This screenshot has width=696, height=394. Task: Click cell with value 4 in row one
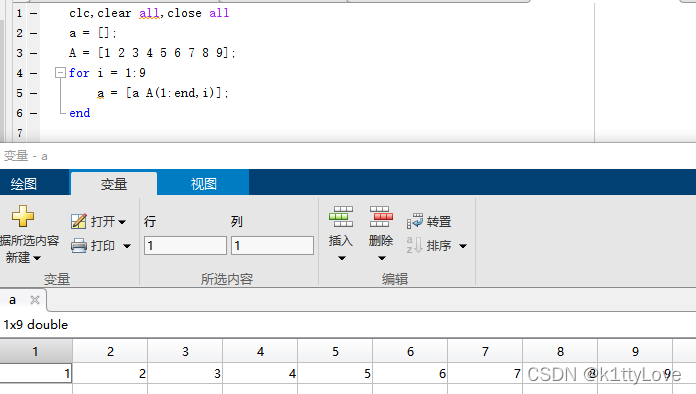260,374
